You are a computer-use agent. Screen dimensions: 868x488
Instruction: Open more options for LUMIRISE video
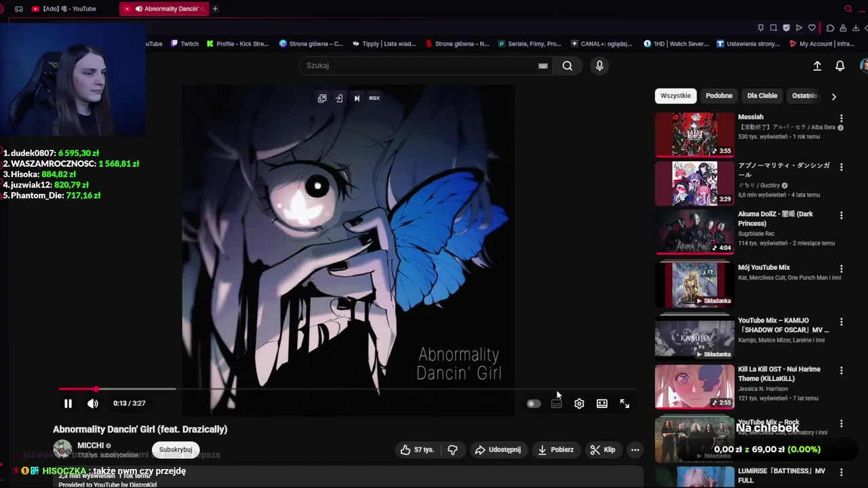point(842,472)
